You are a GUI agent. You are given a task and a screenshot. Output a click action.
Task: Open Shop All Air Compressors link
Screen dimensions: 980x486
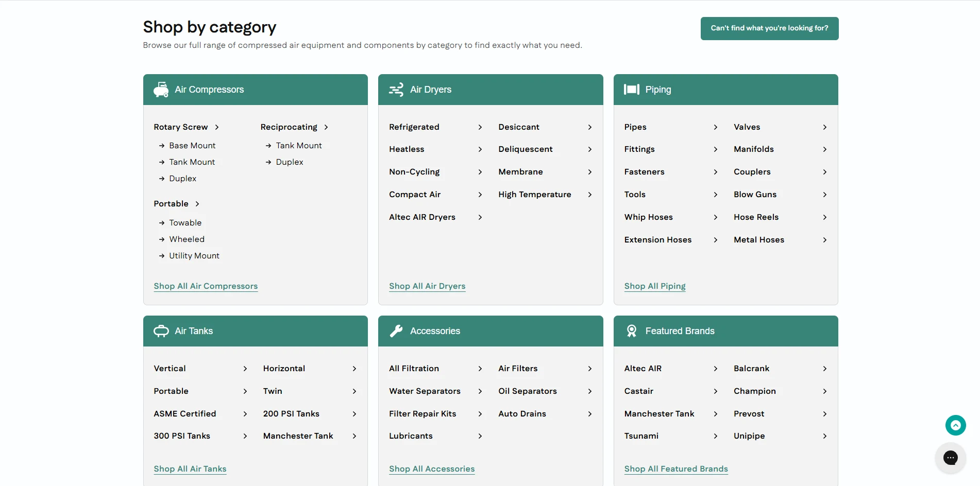206,286
